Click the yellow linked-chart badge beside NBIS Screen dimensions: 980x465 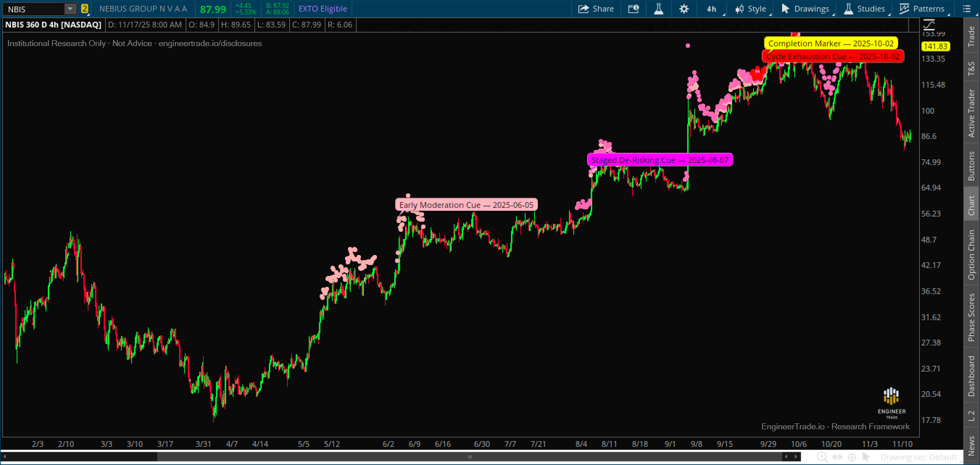pyautogui.click(x=85, y=8)
